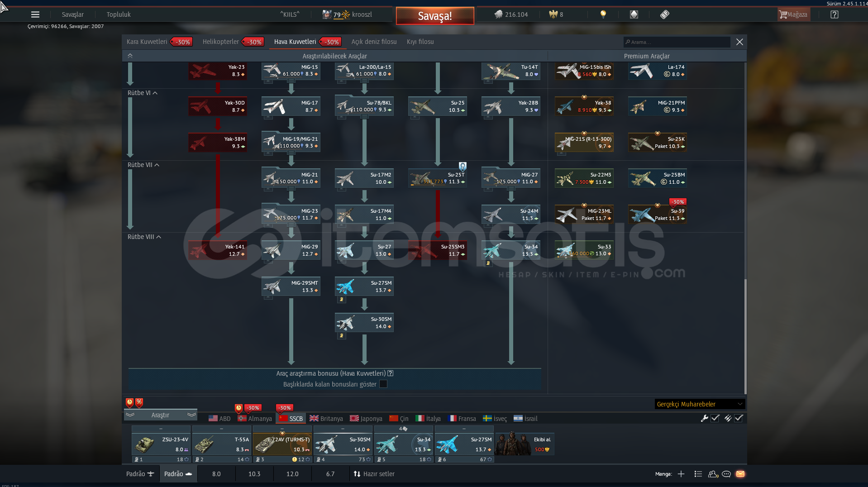Select the ABD nation tab

[219, 419]
